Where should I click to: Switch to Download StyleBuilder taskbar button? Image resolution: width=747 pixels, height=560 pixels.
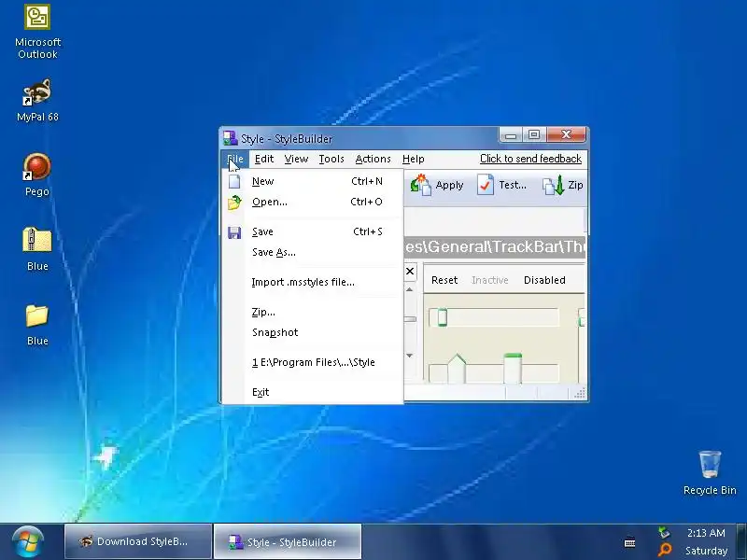[138, 541]
